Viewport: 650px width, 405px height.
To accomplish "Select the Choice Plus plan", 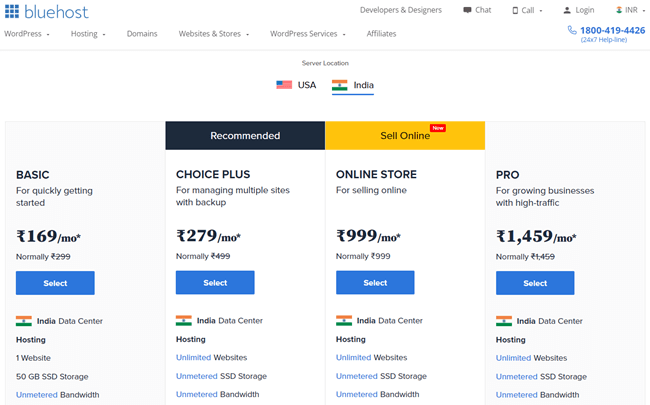I will click(215, 283).
